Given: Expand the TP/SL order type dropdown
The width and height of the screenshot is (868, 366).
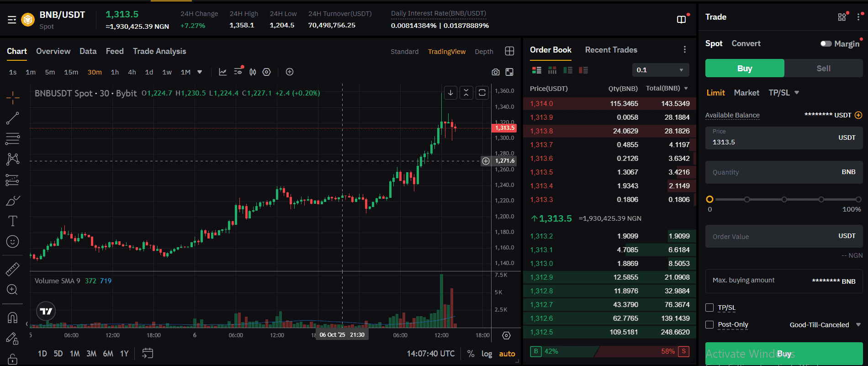Looking at the screenshot, I should coord(797,92).
